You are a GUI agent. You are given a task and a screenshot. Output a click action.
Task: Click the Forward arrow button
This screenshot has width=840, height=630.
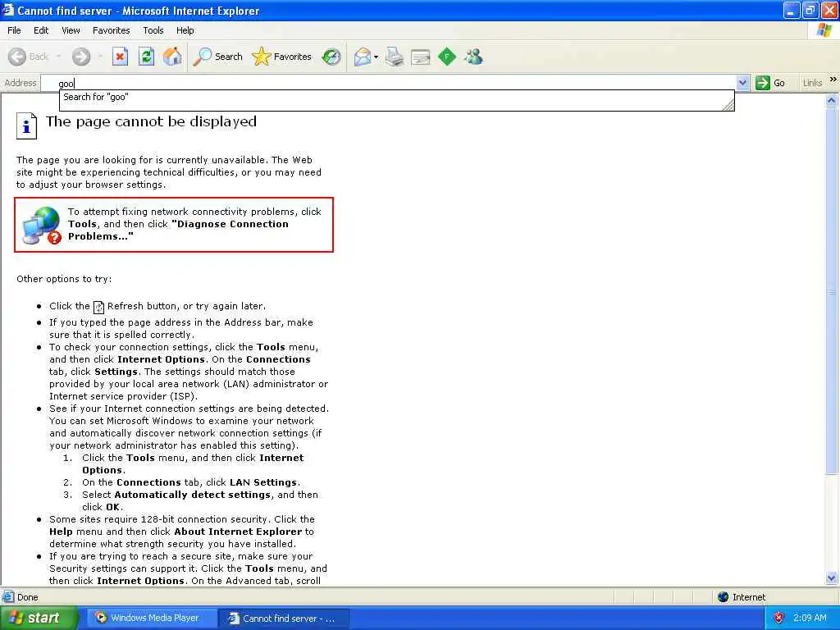tap(81, 57)
